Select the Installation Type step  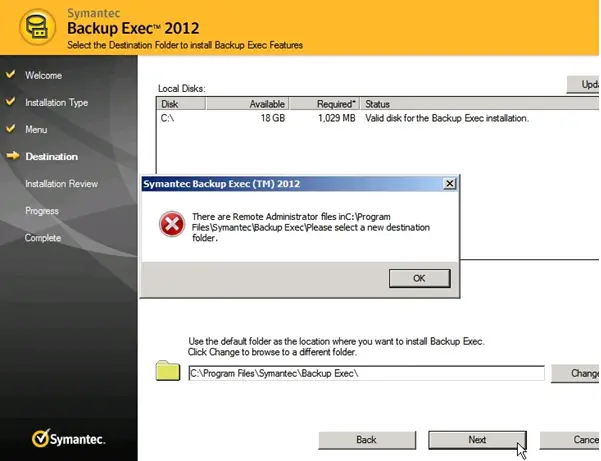point(57,103)
